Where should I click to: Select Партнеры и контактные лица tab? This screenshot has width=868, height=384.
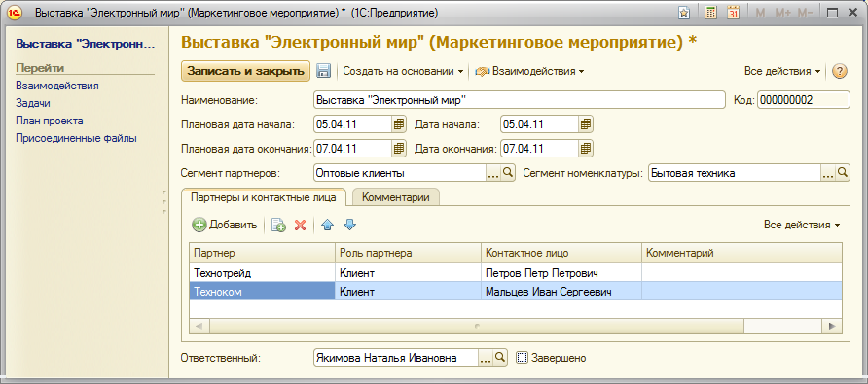pos(264,197)
